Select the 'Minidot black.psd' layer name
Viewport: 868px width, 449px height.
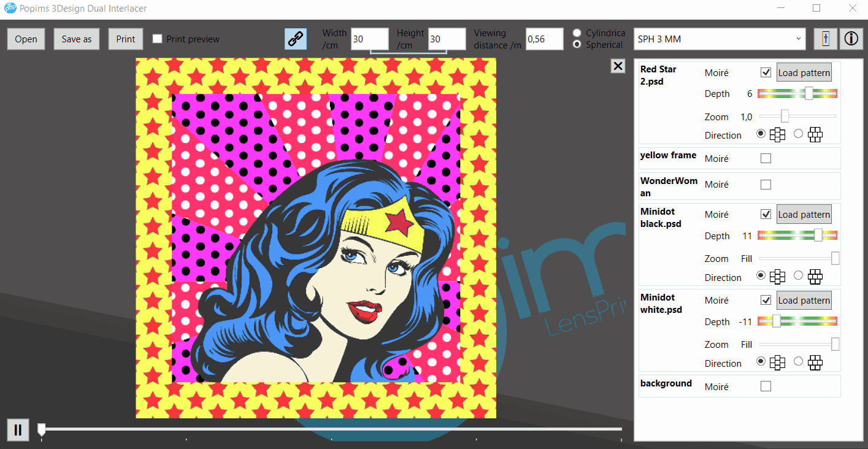(661, 218)
